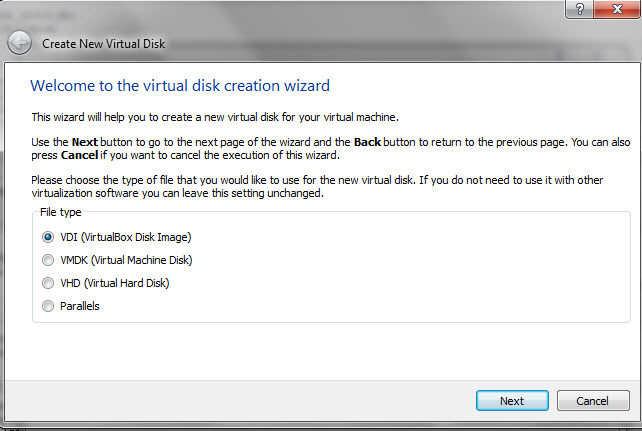
Task: Click the "Parallels" option label text
Action: [x=79, y=306]
